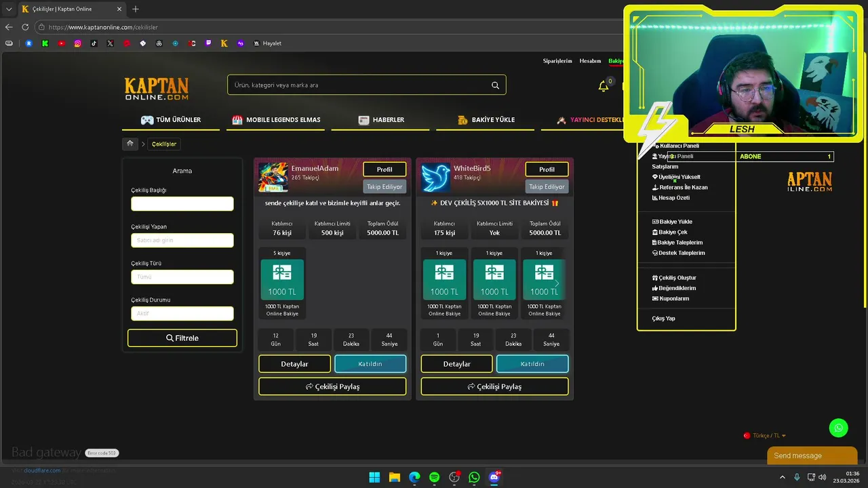Open the Windows Start menu
This screenshot has height=488, width=868.
[x=374, y=477]
